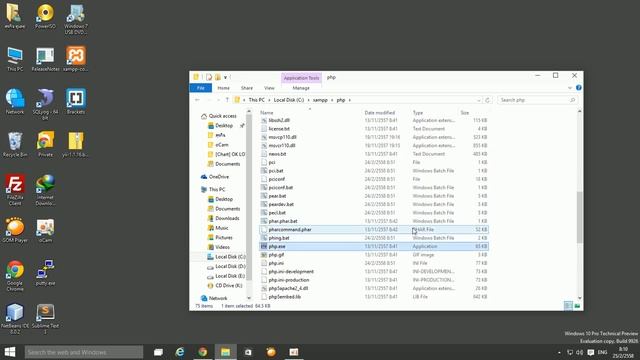Open the Manage ribbon tab

click(x=301, y=88)
